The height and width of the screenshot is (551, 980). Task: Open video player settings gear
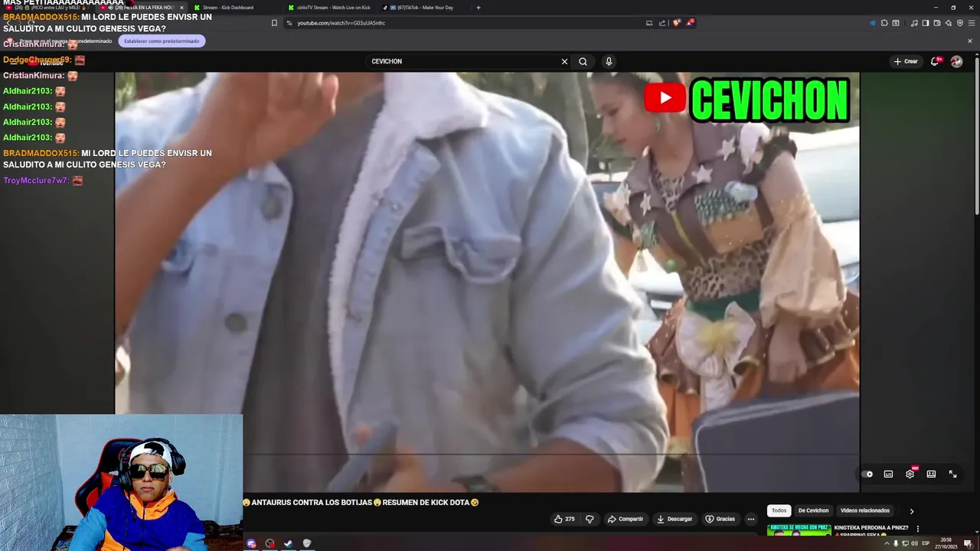tap(910, 474)
